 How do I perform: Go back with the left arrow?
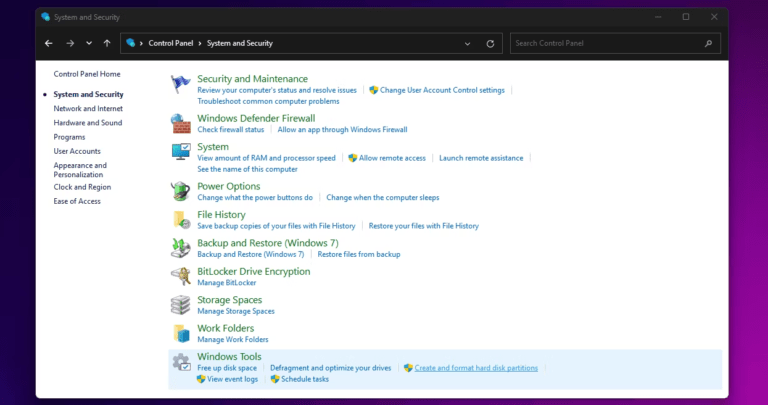click(48, 43)
